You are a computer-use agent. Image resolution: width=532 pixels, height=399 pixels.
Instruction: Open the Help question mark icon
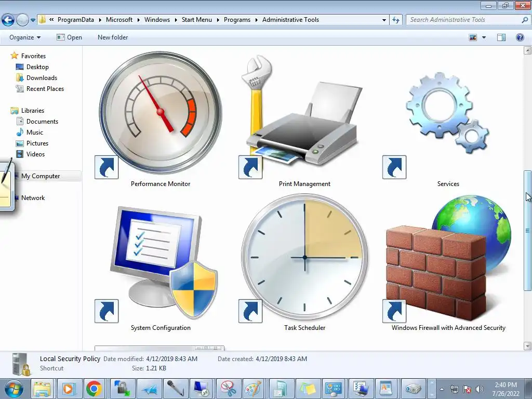point(520,37)
